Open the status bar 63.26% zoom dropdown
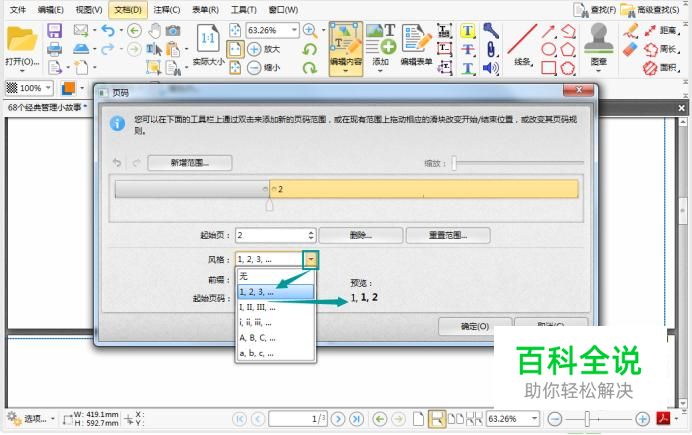Image resolution: width=692 pixels, height=435 pixels. [534, 419]
